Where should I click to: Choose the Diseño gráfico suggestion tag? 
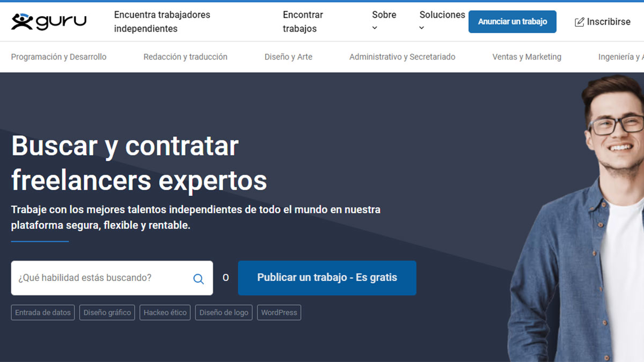click(x=107, y=313)
